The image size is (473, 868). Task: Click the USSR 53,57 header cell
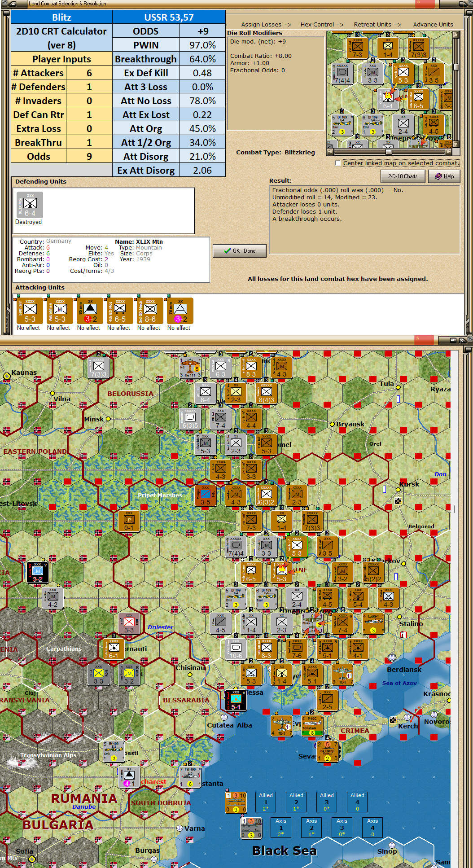[169, 18]
